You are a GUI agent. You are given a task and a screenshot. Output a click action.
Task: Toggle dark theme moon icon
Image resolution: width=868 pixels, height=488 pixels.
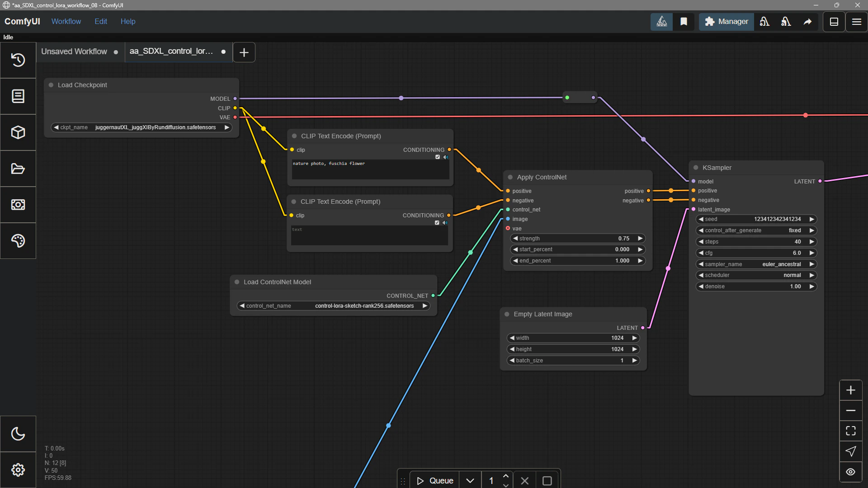point(18,434)
